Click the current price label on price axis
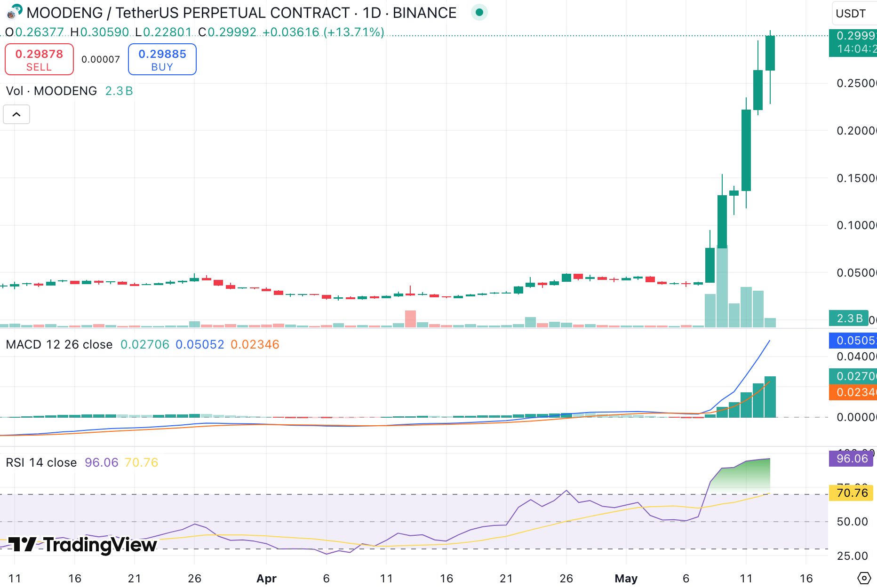 pos(853,42)
